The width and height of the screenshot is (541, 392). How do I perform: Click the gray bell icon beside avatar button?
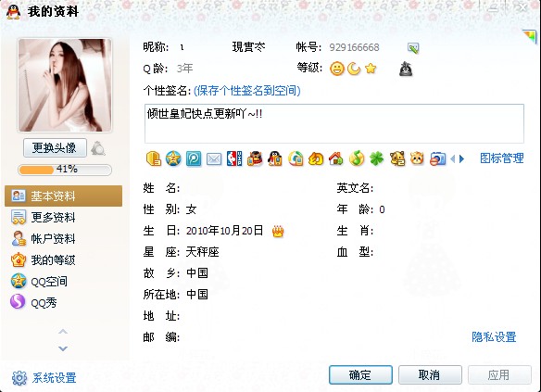98,148
